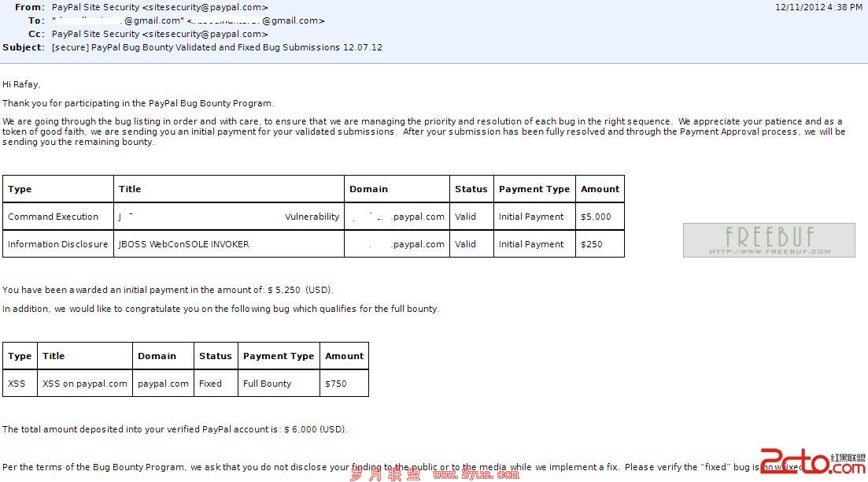Viewport: 868px width, 482px height.
Task: Click the domain cell in the Command Execution row
Action: pos(397,217)
